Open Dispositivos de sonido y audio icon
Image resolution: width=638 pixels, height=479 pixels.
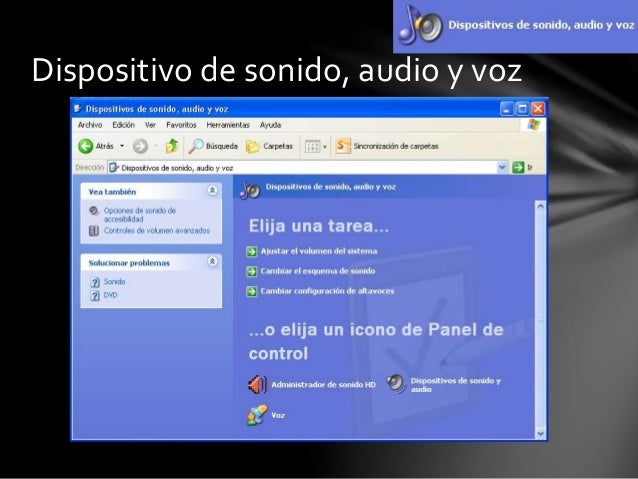(x=396, y=384)
